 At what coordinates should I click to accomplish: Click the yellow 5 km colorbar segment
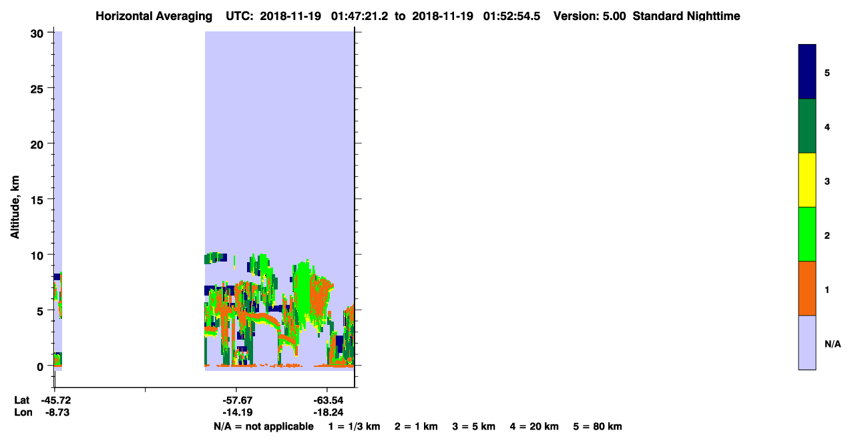[x=807, y=180]
